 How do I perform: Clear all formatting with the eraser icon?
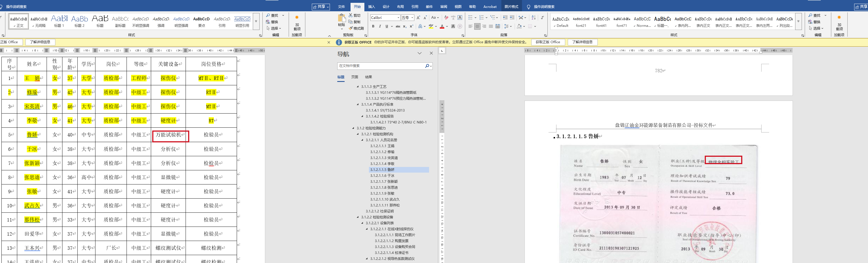[x=446, y=18]
